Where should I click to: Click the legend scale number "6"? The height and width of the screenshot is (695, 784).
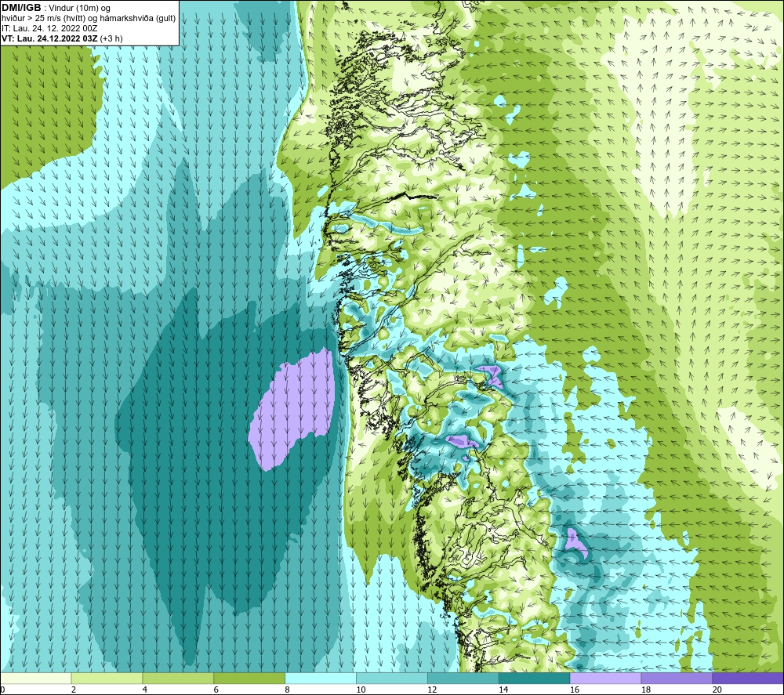[216, 690]
